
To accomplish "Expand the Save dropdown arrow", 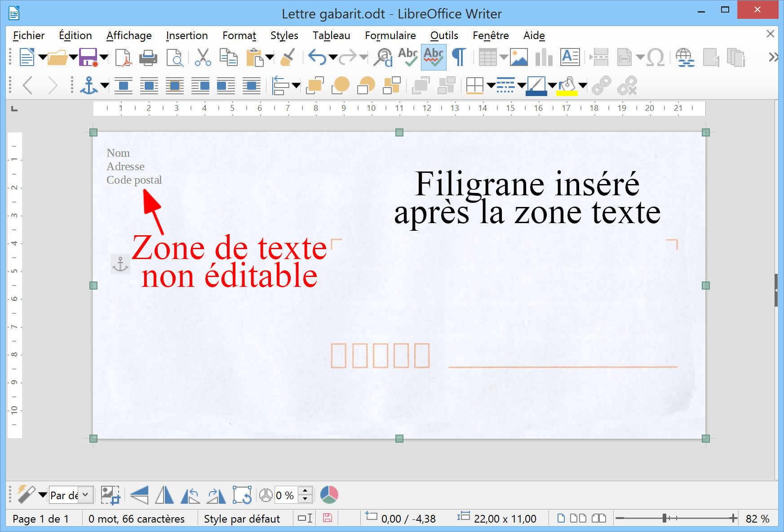I will tap(104, 57).
